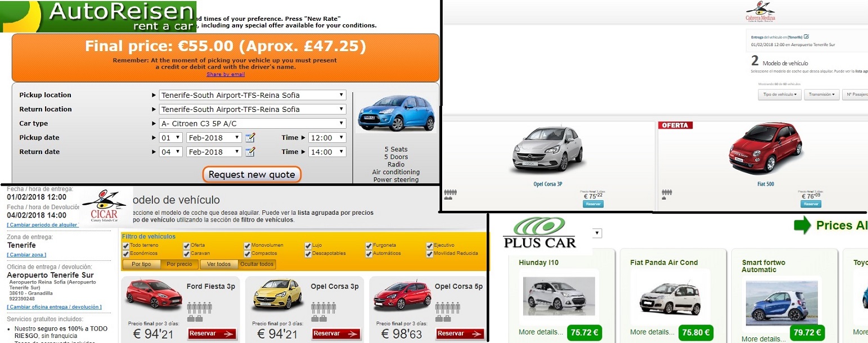This screenshot has height=343, width=868.
Task: Toggle the Automáticos filter checkbox
Action: 369,254
